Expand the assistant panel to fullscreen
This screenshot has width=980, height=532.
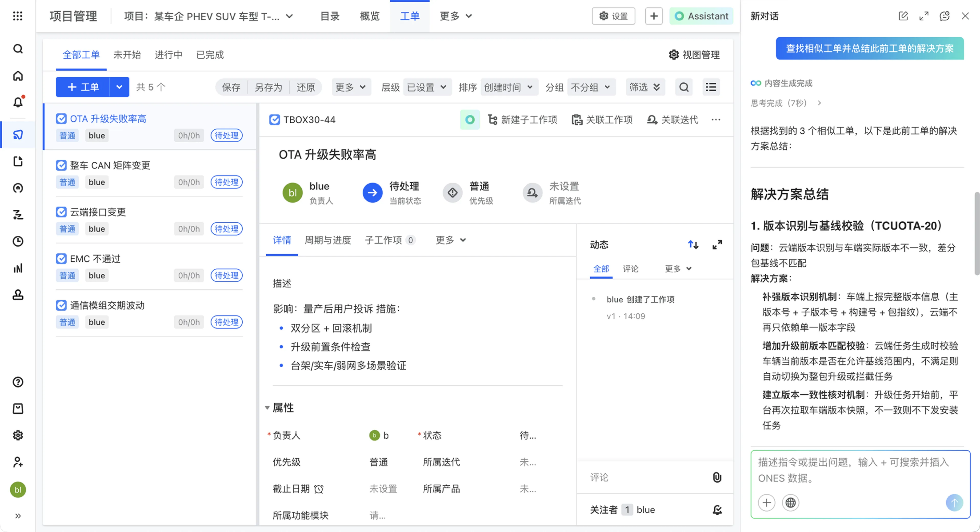pos(924,16)
